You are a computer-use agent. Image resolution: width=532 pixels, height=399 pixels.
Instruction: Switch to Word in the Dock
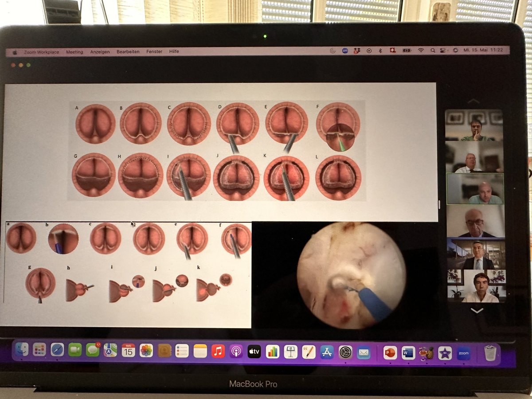coord(408,353)
